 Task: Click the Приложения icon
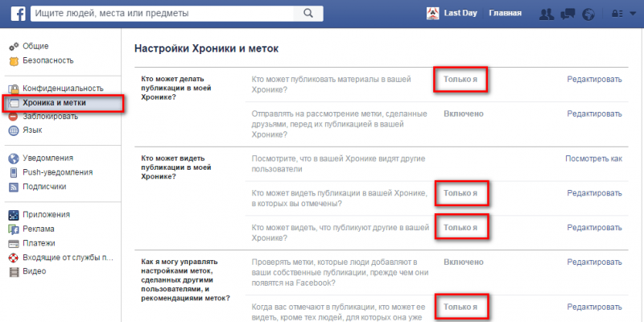click(14, 215)
